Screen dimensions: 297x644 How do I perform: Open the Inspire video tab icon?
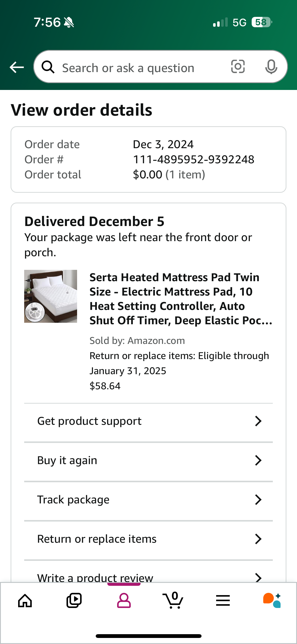click(x=74, y=601)
